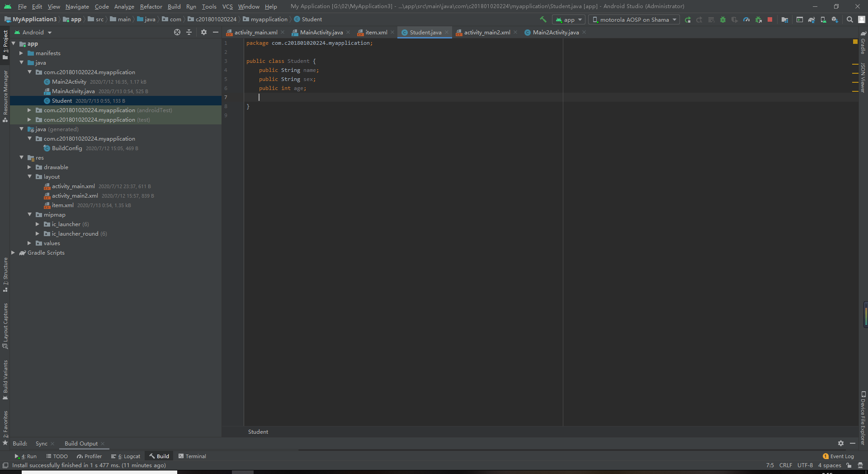Click the 4: Run tool window button
Image resolution: width=868 pixels, height=474 pixels.
click(x=26, y=456)
